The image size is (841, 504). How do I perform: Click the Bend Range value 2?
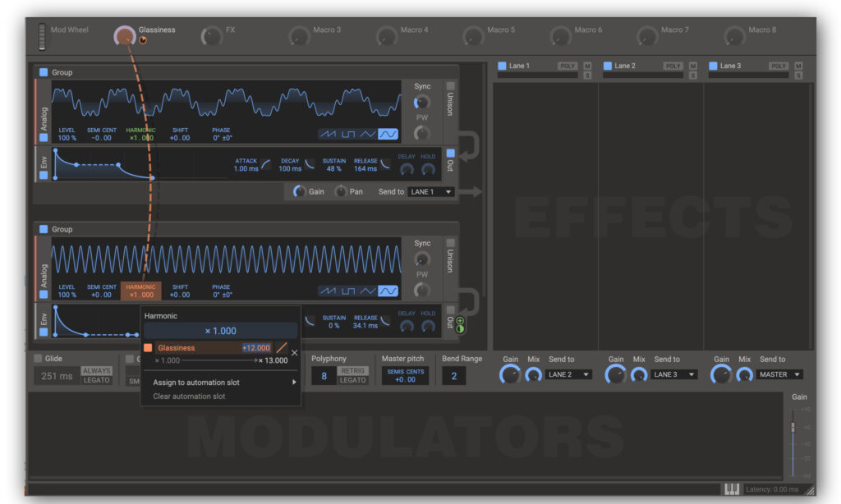coord(453,376)
